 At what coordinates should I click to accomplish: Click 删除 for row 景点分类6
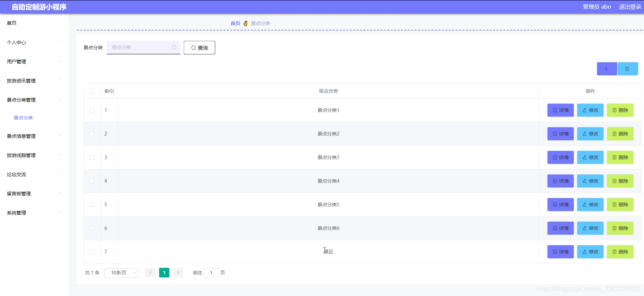tap(620, 228)
